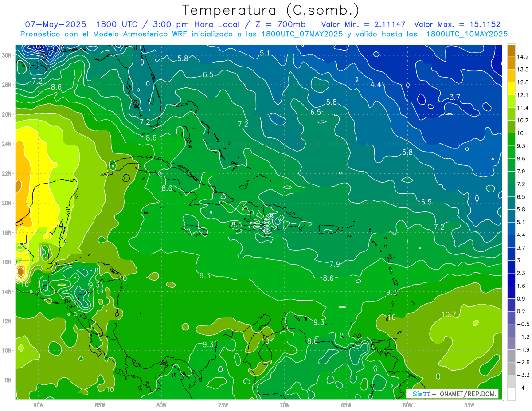Click the "-4" colorbar label
Screen dimensions: 532x411
tap(520, 388)
